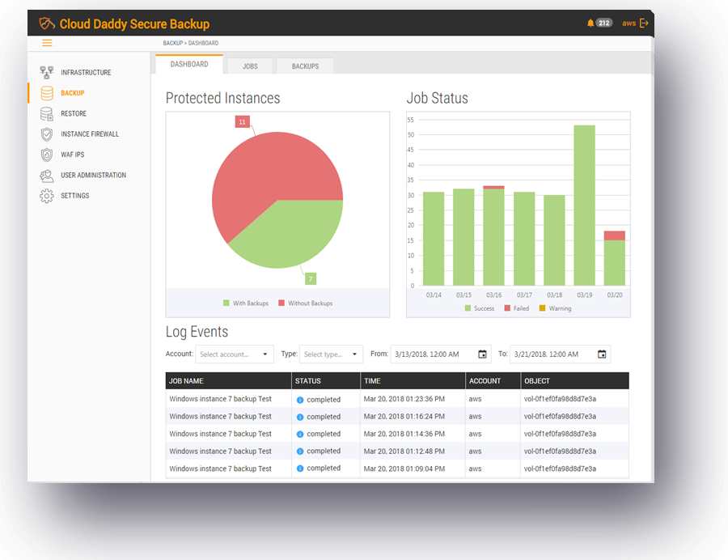
Task: Toggle Failed legend entry in Job Status
Action: (516, 308)
